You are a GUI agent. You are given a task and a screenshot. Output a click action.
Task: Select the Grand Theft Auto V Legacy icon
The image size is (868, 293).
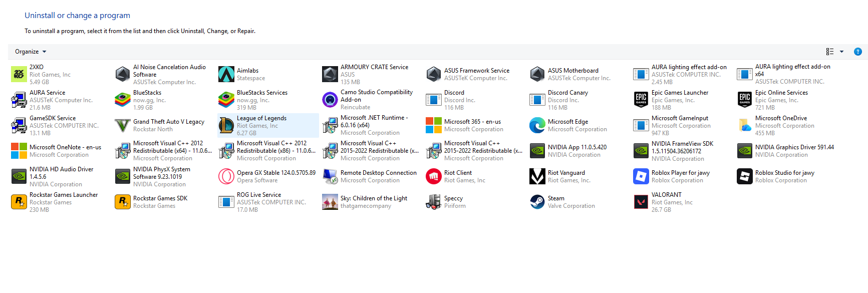tap(123, 125)
